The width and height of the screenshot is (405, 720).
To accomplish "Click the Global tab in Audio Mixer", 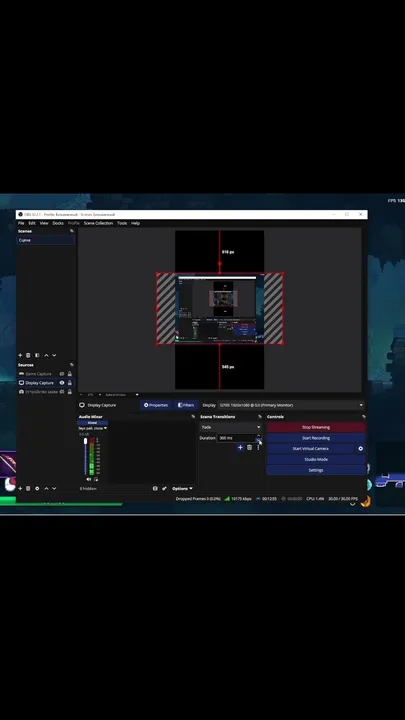I will click(x=92, y=423).
